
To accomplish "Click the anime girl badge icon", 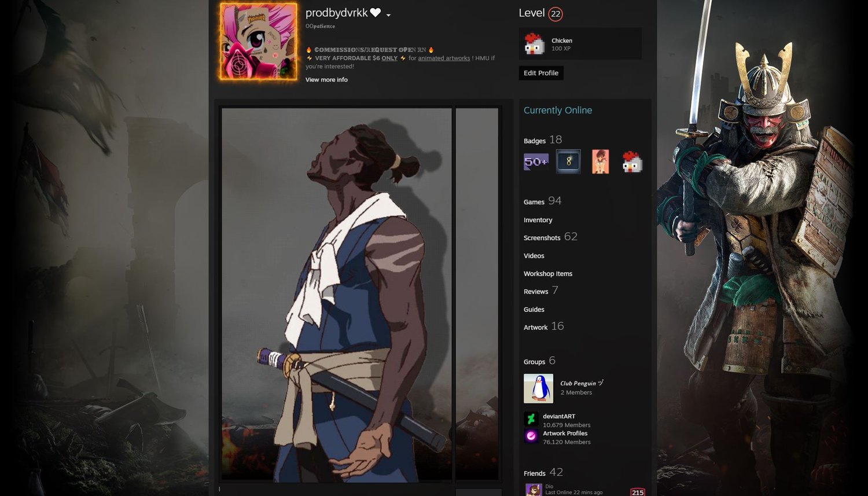I will pyautogui.click(x=601, y=161).
